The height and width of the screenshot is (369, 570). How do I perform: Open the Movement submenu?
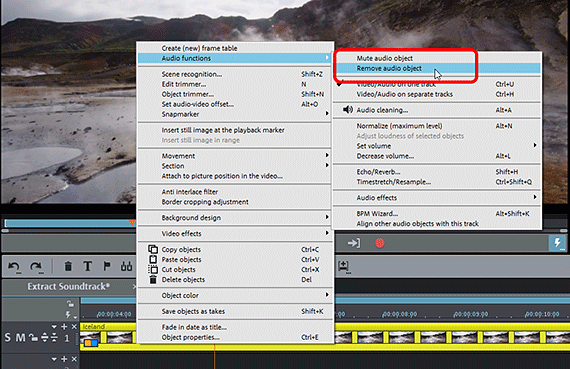[x=234, y=156]
